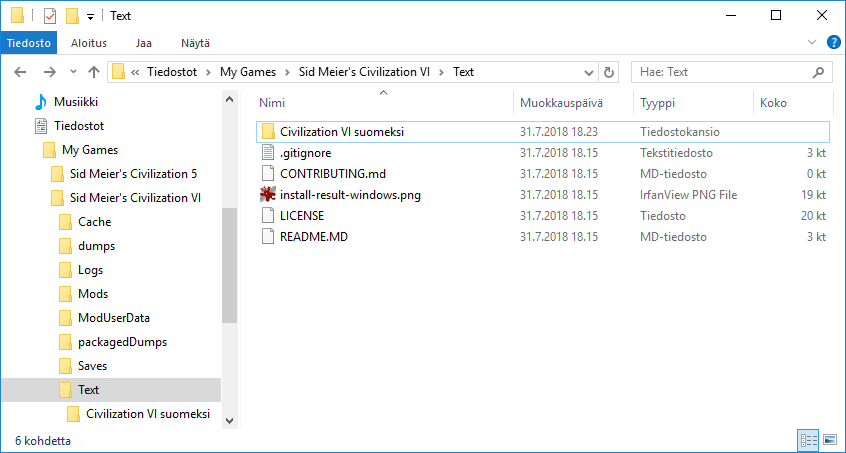This screenshot has height=453, width=846.
Task: Select Musiikki in the navigation pane
Action: click(x=76, y=102)
